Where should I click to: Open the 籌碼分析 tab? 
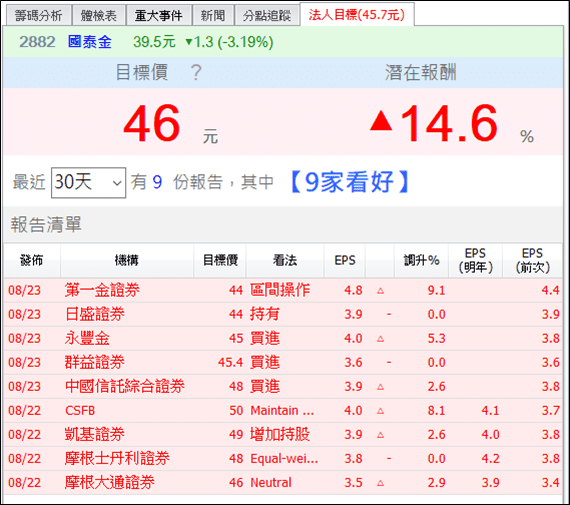tap(39, 15)
